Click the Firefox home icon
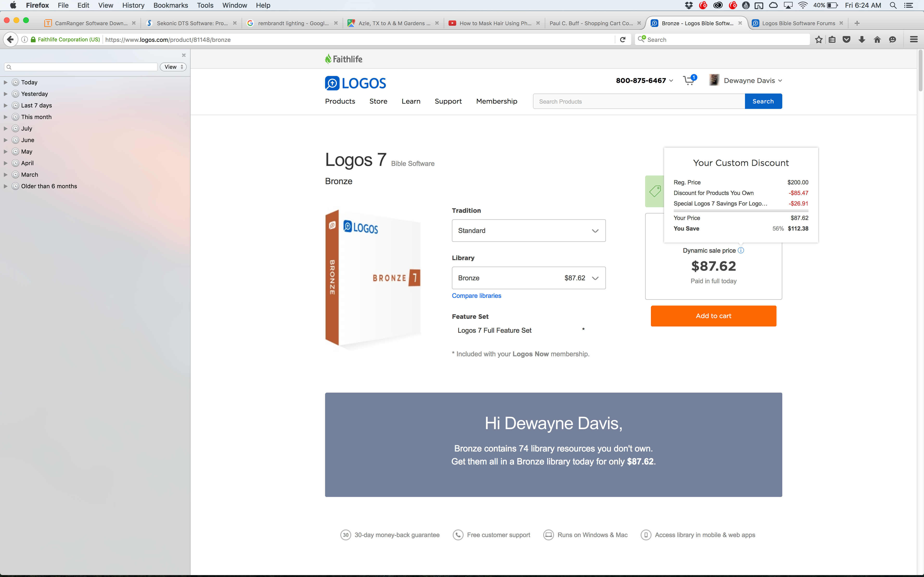The width and height of the screenshot is (924, 577). click(877, 40)
